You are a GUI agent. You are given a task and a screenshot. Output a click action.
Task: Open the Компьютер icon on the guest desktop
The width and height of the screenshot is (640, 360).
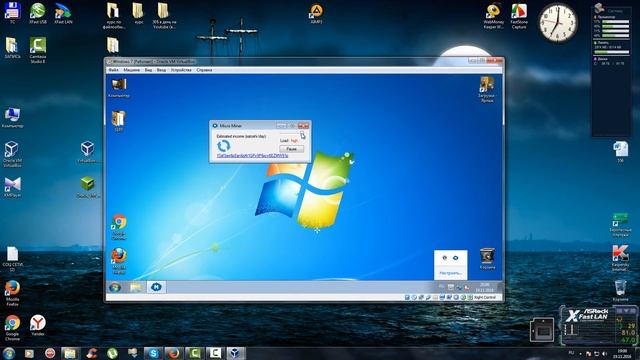tap(119, 88)
